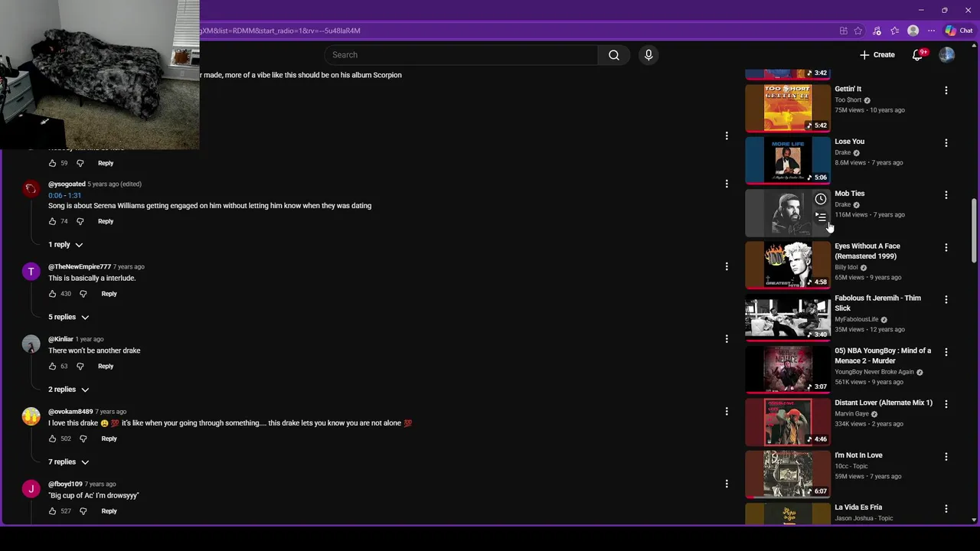Open the browser profile icon
Viewport: 980px width, 551px height.
click(913, 31)
